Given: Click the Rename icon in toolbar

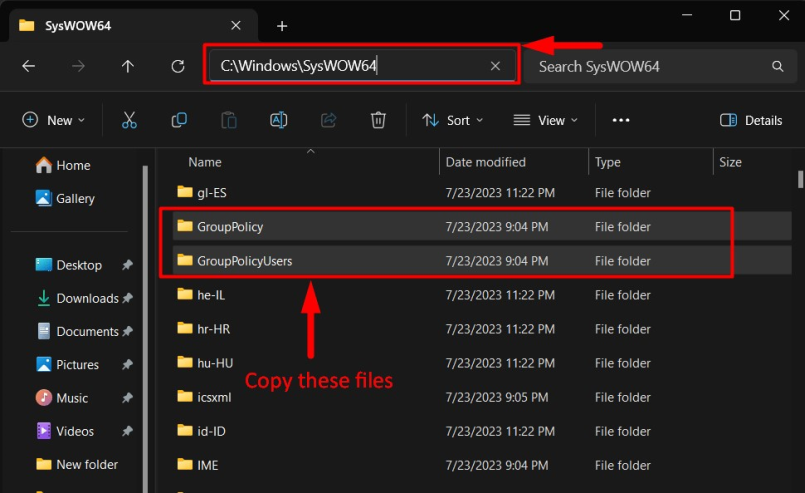Looking at the screenshot, I should [279, 120].
